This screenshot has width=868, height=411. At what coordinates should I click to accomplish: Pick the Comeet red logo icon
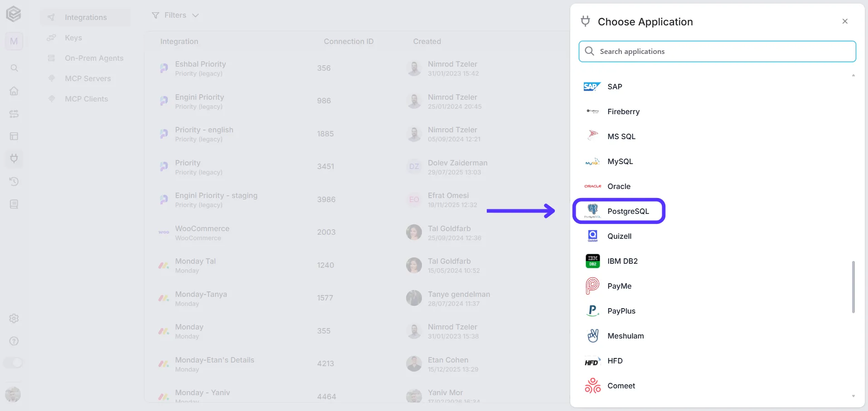coord(592,386)
